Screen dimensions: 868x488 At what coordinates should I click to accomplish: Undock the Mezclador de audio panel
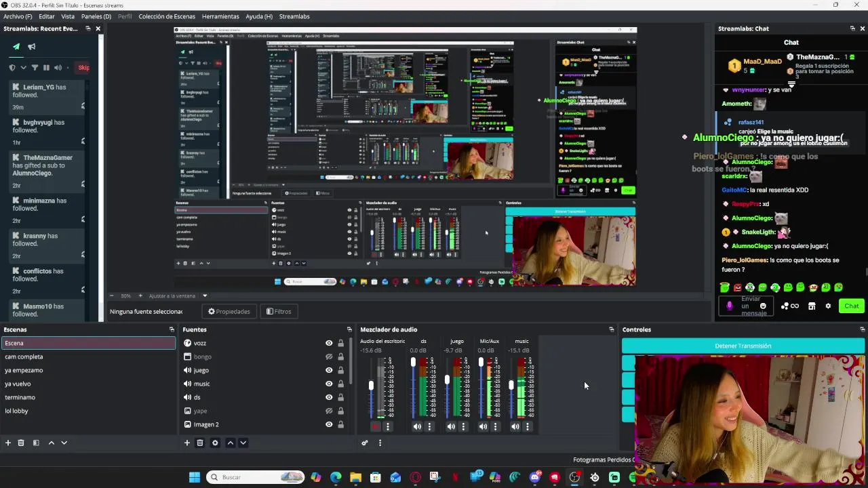[611, 329]
